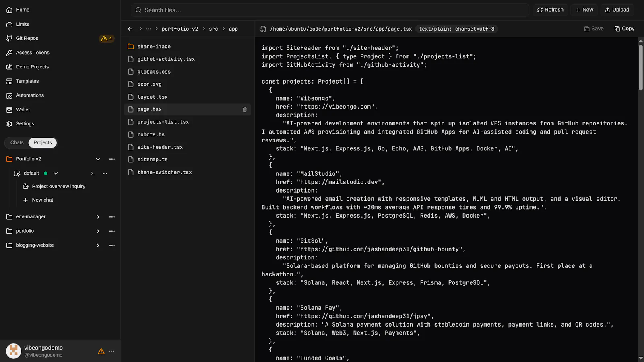Open the default environment dropdown
644x362 pixels.
point(56,173)
